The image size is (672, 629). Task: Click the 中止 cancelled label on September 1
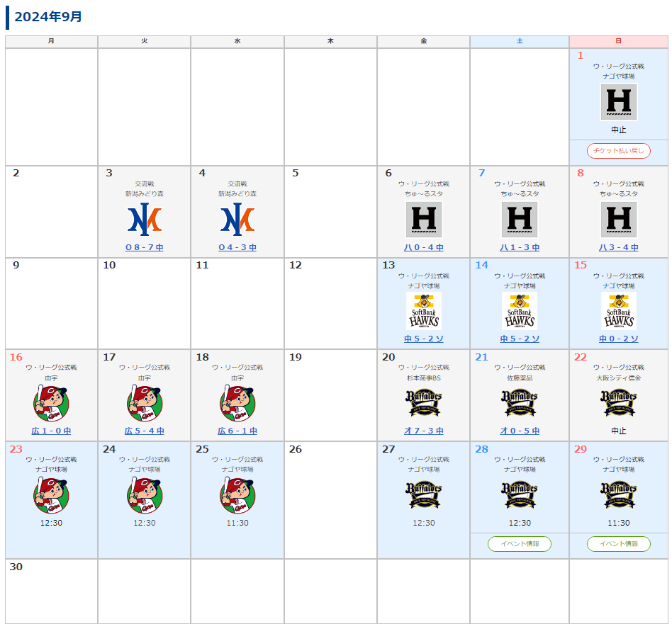pyautogui.click(x=618, y=130)
